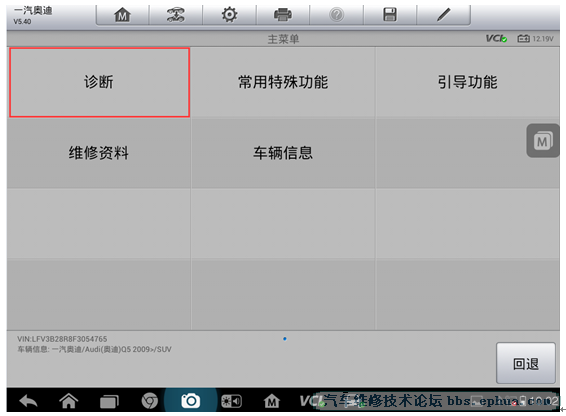This screenshot has height=416, width=566.
Task: Open 车辆信息 tile
Action: click(x=283, y=153)
